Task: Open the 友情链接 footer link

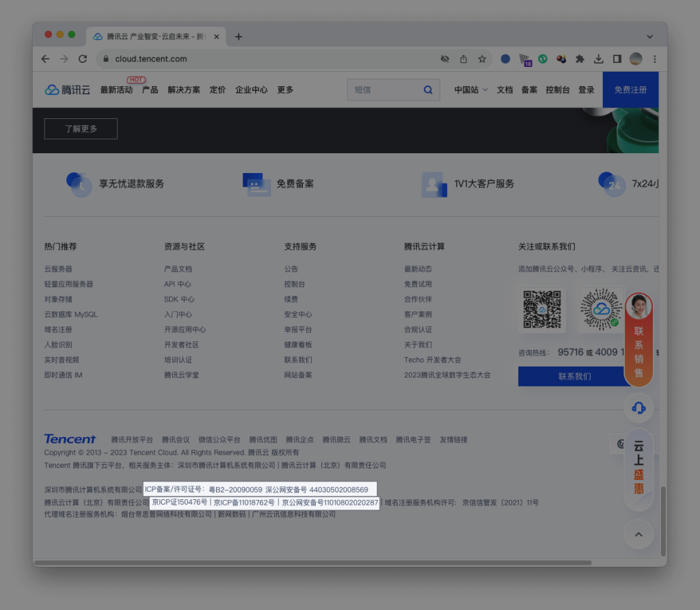Action: (x=454, y=440)
